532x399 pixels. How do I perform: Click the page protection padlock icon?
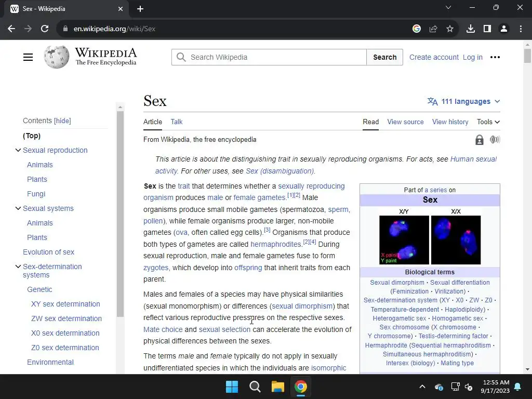pos(480,140)
